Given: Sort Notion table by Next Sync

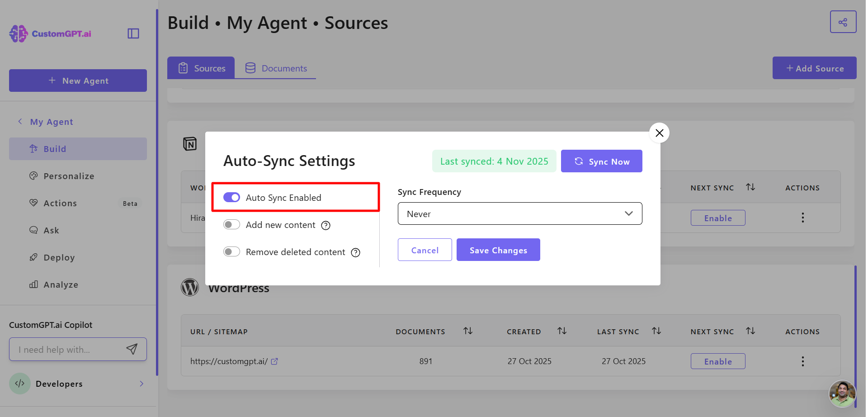Looking at the screenshot, I should coord(750,187).
